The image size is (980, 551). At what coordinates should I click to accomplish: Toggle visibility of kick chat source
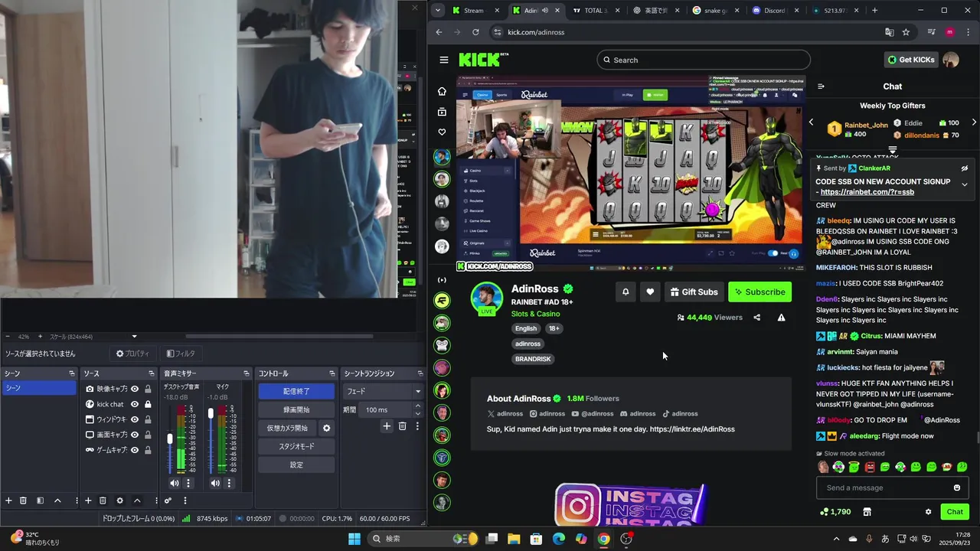(x=135, y=404)
